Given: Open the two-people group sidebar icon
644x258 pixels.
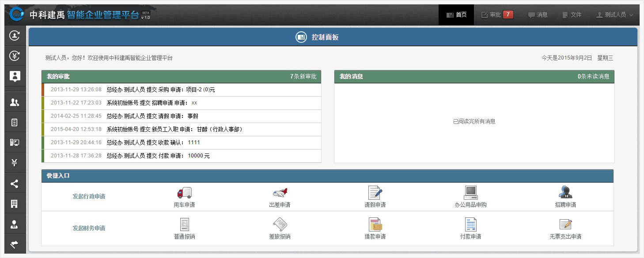Looking at the screenshot, I should click(x=15, y=102).
